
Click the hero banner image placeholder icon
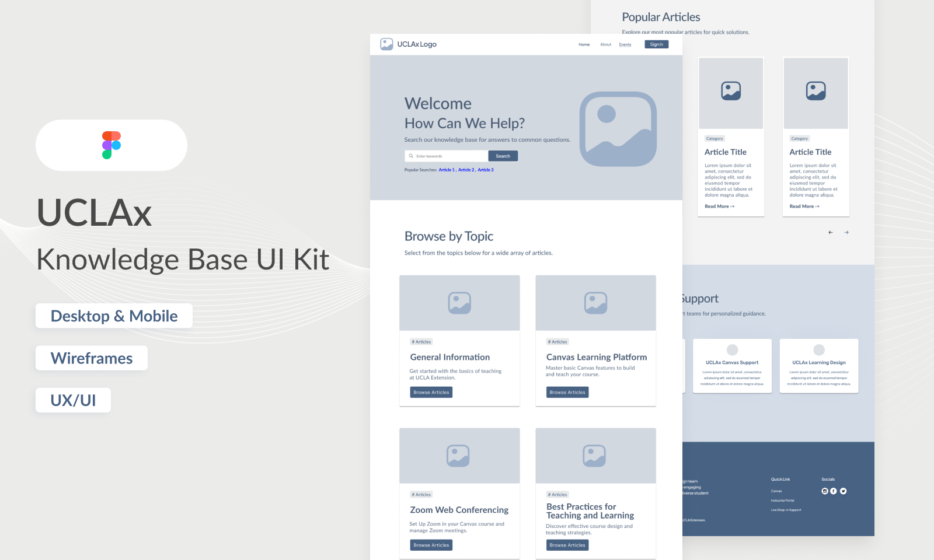coord(618,129)
